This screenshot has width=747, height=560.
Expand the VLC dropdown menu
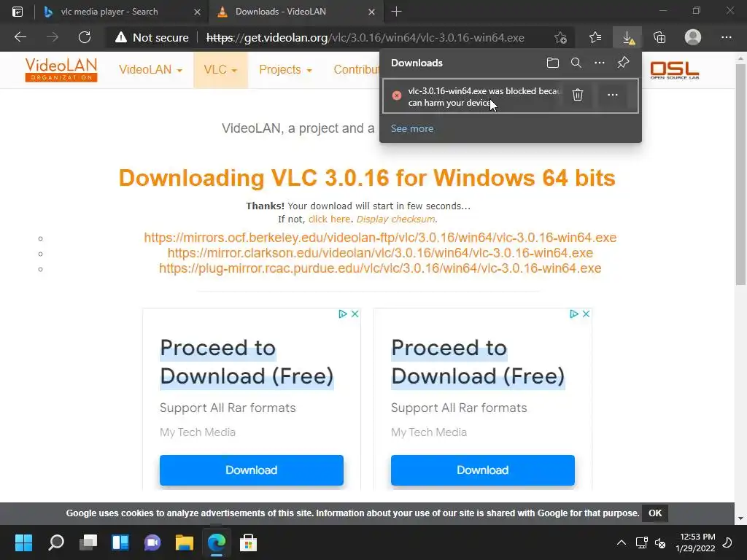[x=220, y=69]
